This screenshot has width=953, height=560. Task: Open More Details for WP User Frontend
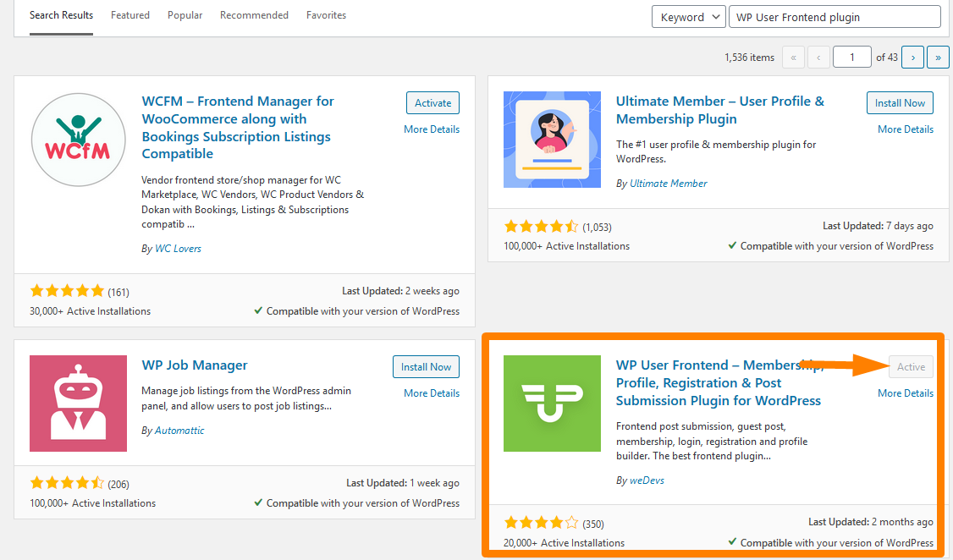point(906,393)
